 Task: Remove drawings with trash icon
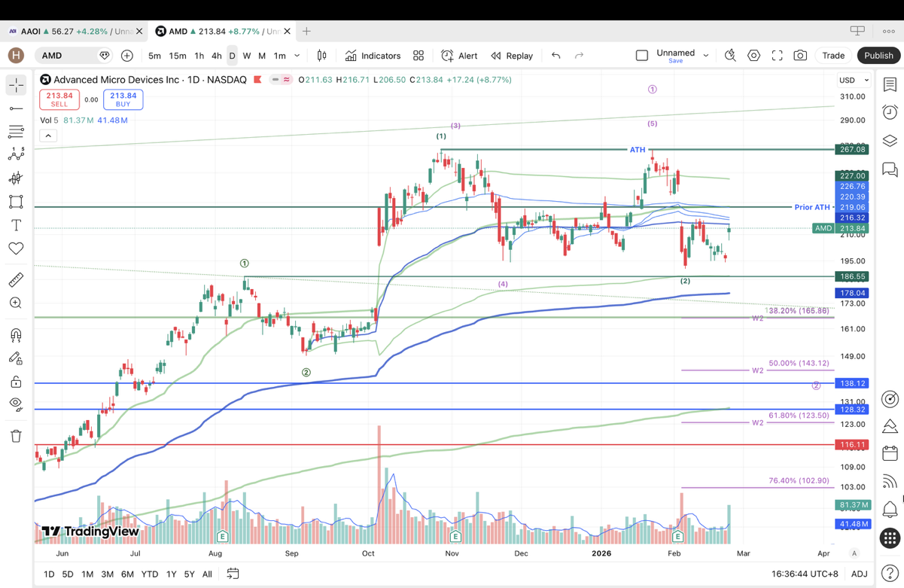coord(16,436)
